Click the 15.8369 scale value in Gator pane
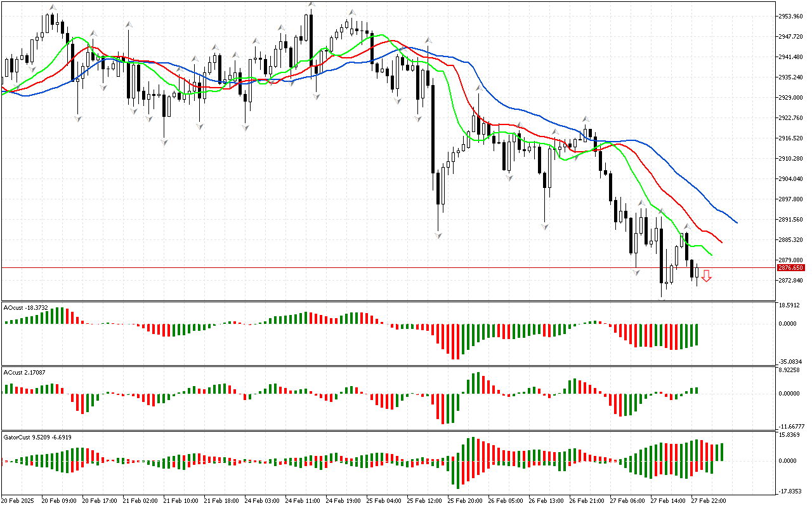Image resolution: width=812 pixels, height=508 pixels. point(790,436)
